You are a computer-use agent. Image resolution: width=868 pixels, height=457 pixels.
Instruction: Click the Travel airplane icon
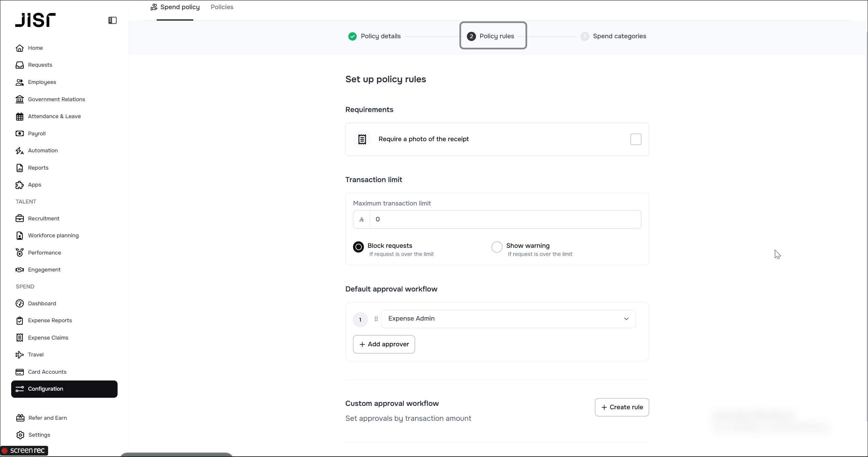point(20,355)
